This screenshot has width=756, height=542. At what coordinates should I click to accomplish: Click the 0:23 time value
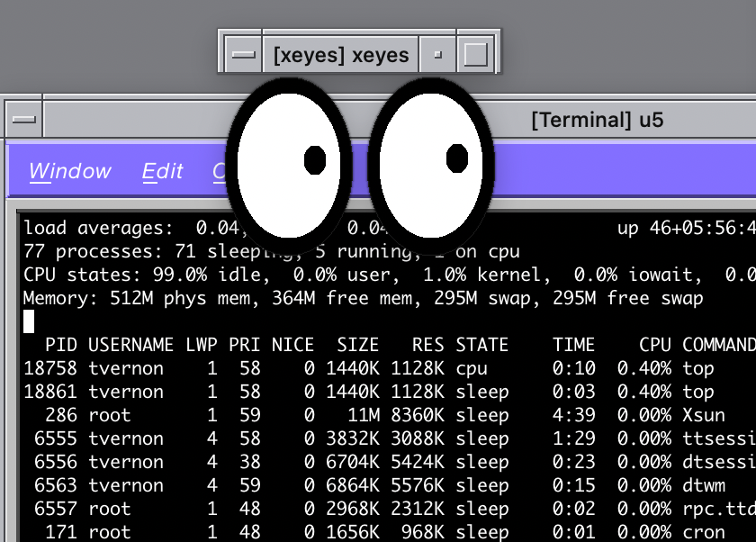574,462
